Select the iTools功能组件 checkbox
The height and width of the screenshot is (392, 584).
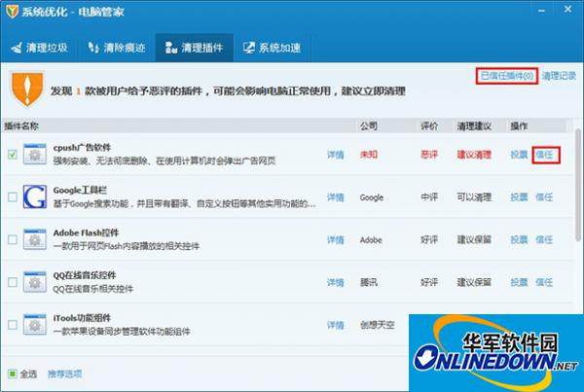pyautogui.click(x=13, y=325)
